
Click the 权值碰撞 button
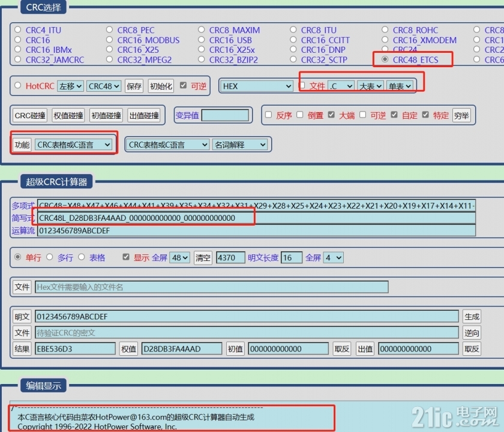68,115
